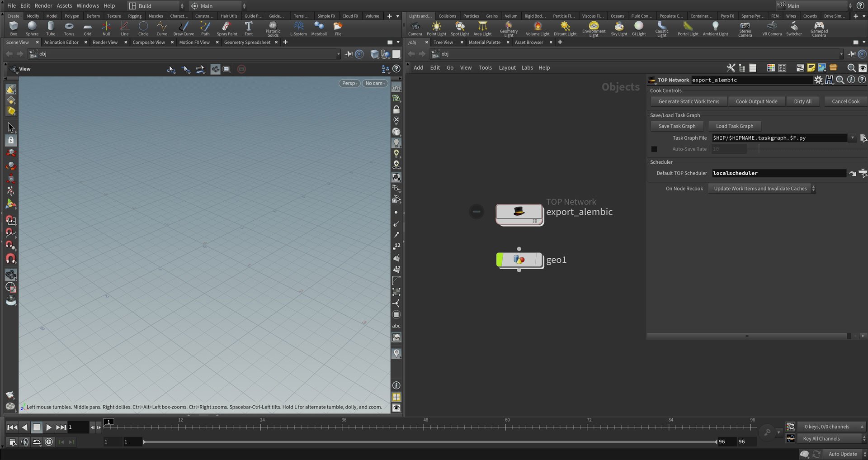Open the No cam camera dropdown
The image size is (868, 460).
click(x=375, y=83)
